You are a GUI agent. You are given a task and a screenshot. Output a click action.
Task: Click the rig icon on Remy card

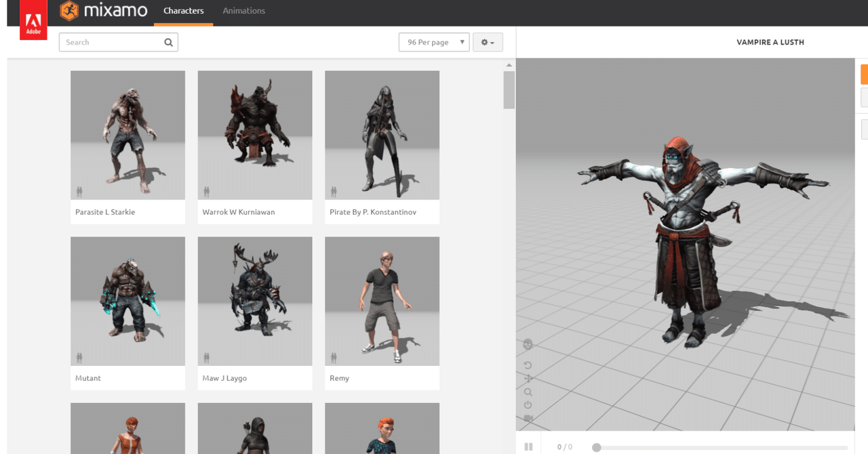tap(334, 358)
